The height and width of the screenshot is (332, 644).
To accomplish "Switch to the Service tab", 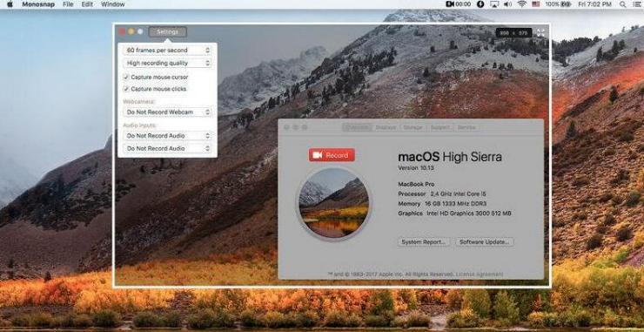I will pos(466,127).
